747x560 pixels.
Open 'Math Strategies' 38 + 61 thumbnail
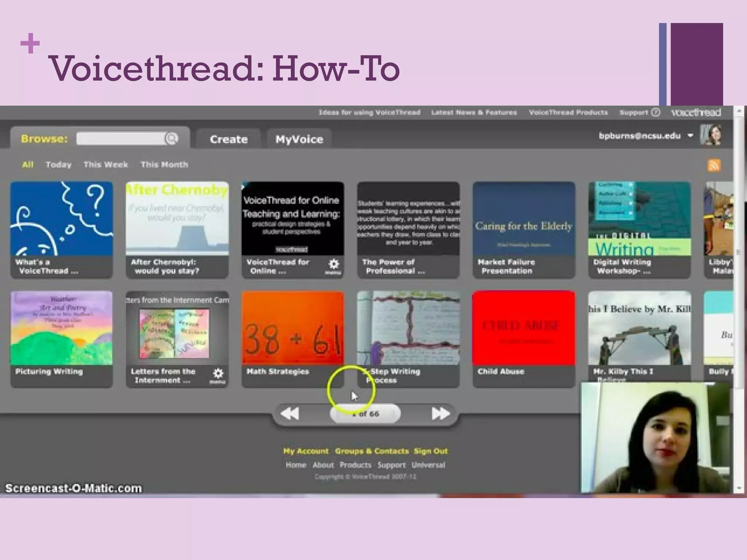pos(293,328)
